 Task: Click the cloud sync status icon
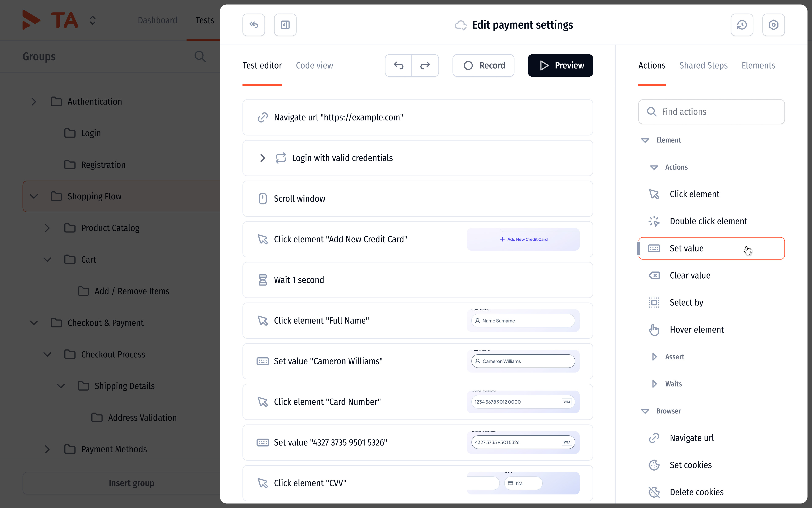[x=460, y=25]
